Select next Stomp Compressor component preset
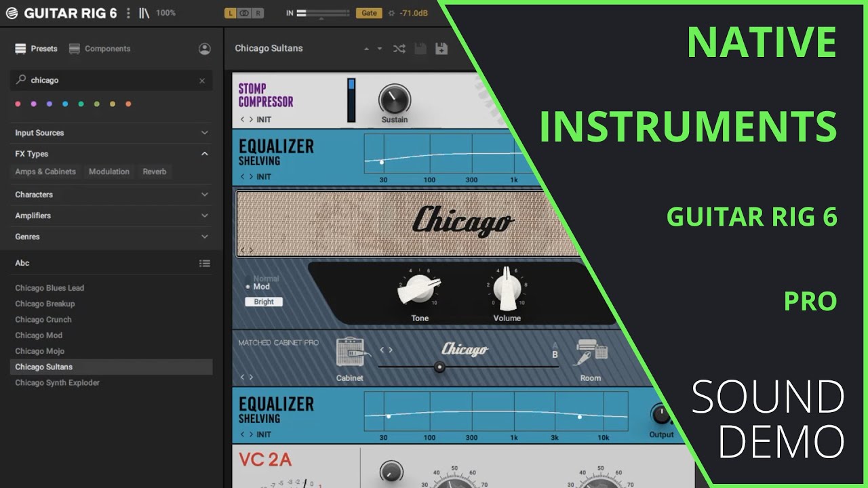The image size is (868, 488). point(251,119)
